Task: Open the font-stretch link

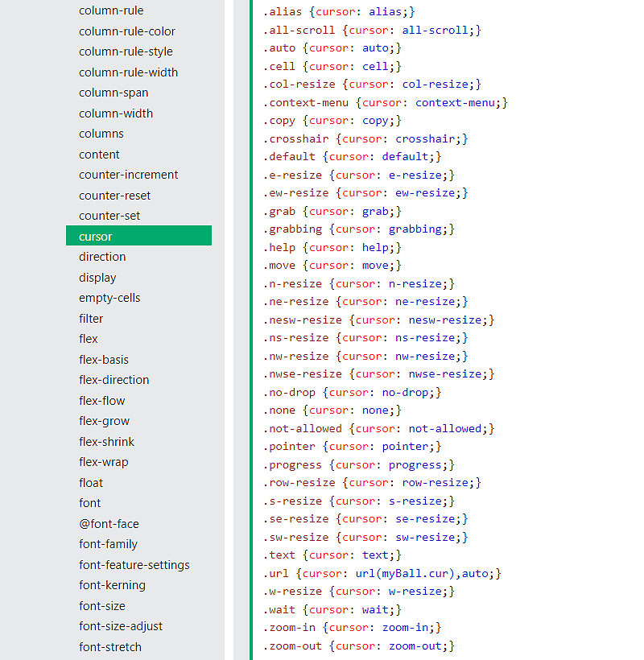Action: (109, 647)
